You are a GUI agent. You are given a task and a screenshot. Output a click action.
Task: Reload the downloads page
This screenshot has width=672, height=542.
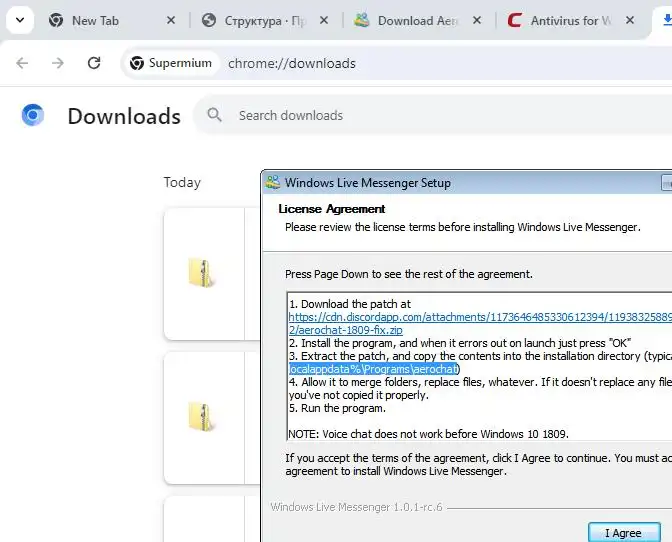[94, 63]
